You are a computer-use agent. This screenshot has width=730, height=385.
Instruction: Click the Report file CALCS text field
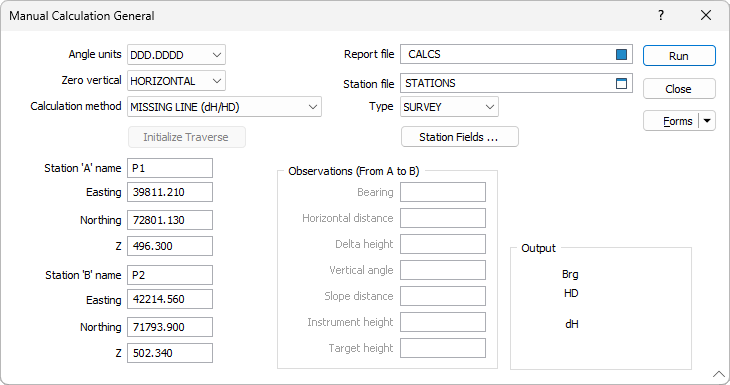pos(507,54)
